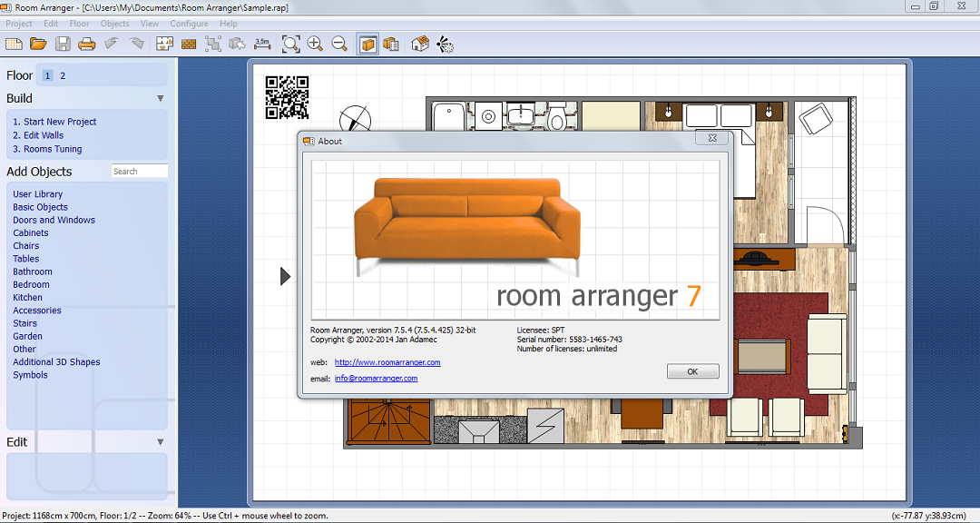The height and width of the screenshot is (523, 980).
Task: Open the User Library category
Action: pyautogui.click(x=37, y=194)
